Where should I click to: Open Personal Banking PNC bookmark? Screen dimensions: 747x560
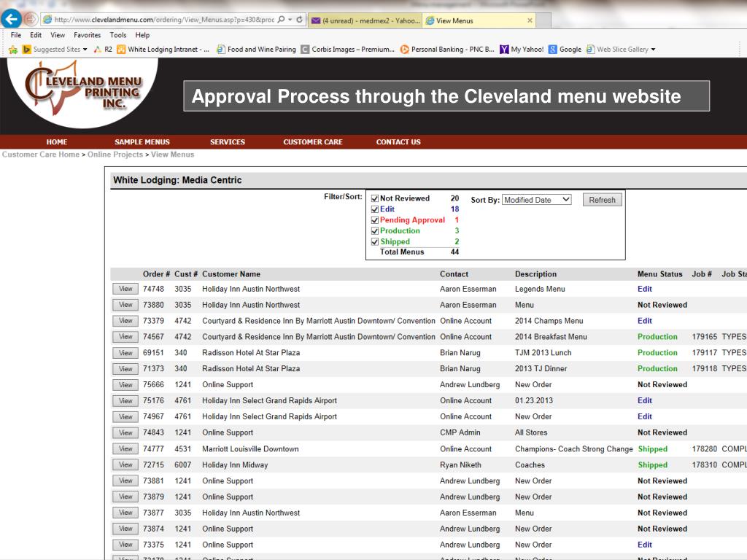pos(447,50)
